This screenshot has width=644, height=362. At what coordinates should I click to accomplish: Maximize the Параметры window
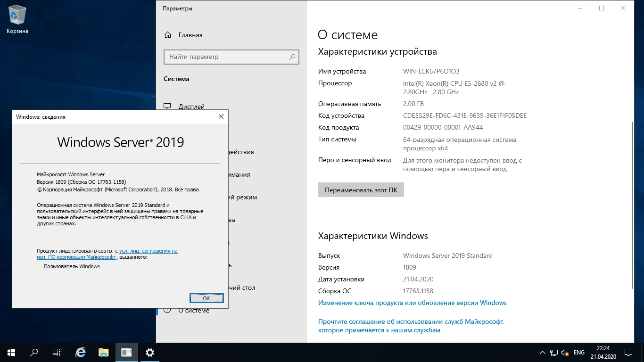pos(602,8)
